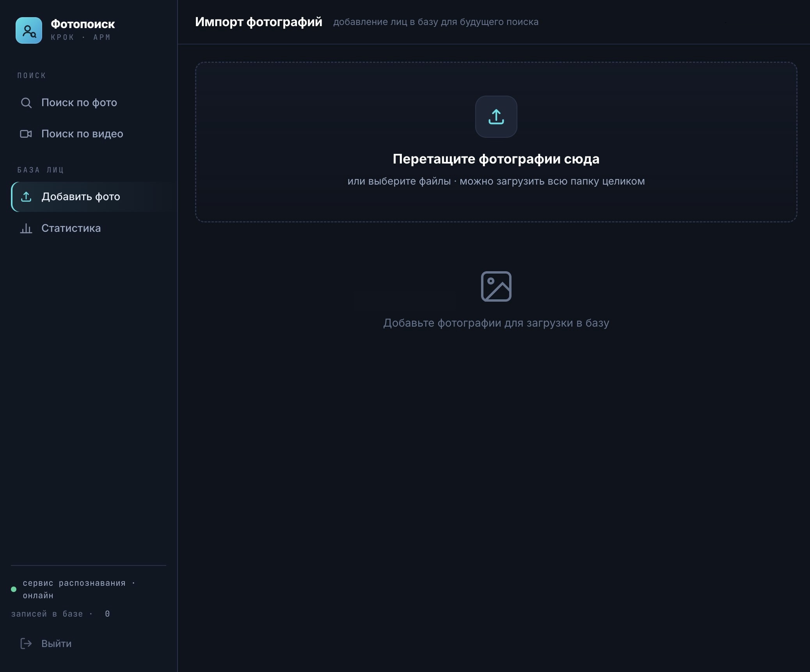Viewport: 810px width, 672px height.
Task: Click the logout arrow icon beside Выйти
Action: [x=26, y=644]
